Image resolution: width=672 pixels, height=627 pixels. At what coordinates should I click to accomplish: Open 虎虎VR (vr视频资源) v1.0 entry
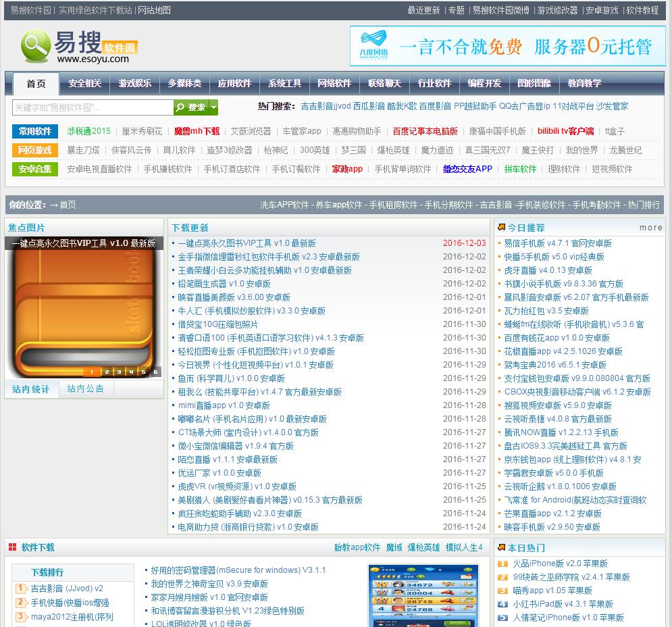click(x=237, y=486)
